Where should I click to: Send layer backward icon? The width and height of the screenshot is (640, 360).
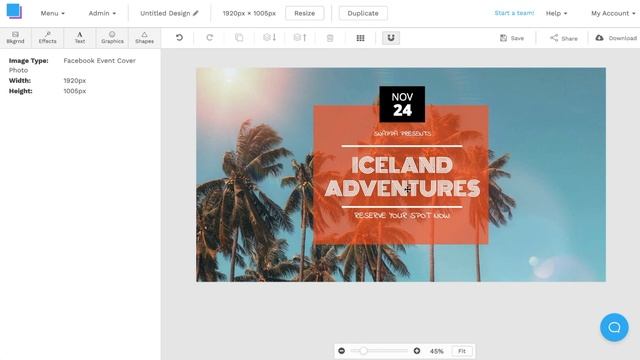click(x=269, y=38)
